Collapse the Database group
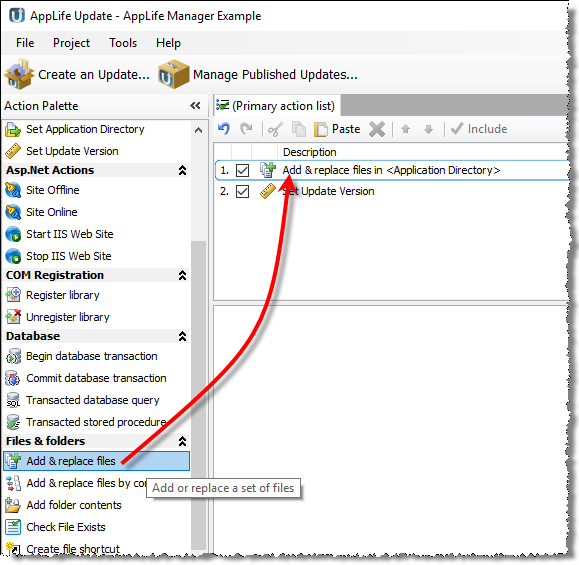The width and height of the screenshot is (579, 565). click(x=182, y=336)
